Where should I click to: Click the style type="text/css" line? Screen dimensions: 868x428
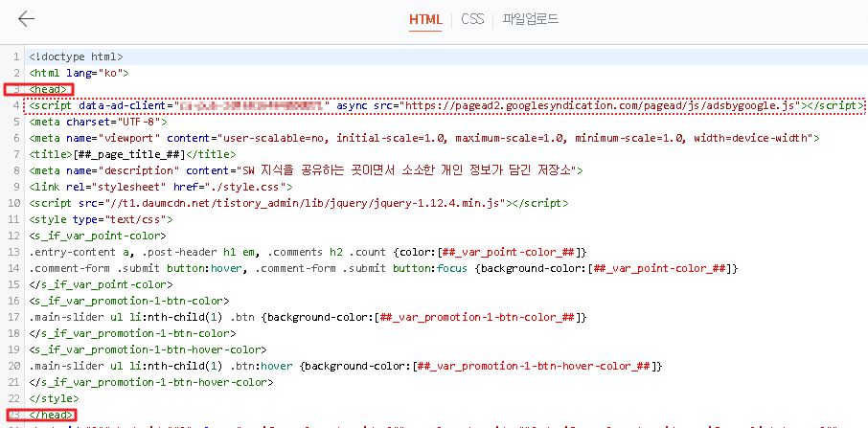pos(101,219)
